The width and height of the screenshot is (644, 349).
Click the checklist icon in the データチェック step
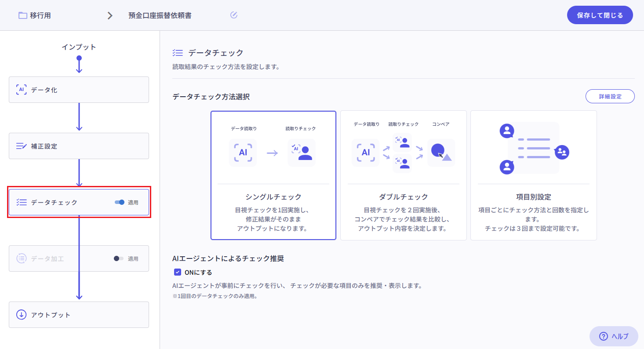tap(22, 202)
